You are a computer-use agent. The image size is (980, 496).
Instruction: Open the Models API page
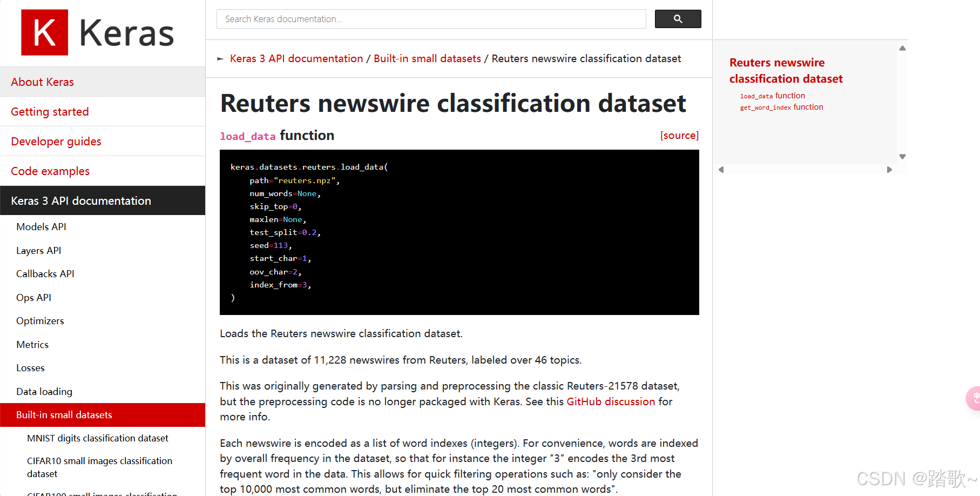pos(41,227)
